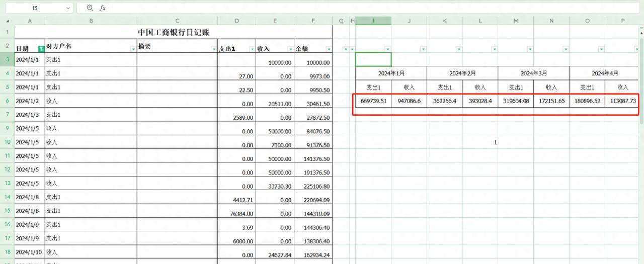This screenshot has height=264, width=644.
Task: Click the 2024年2月 header cell
Action: click(463, 73)
